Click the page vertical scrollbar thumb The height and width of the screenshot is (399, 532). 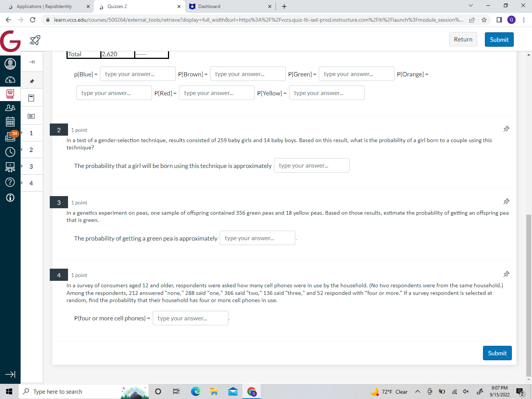[529, 295]
